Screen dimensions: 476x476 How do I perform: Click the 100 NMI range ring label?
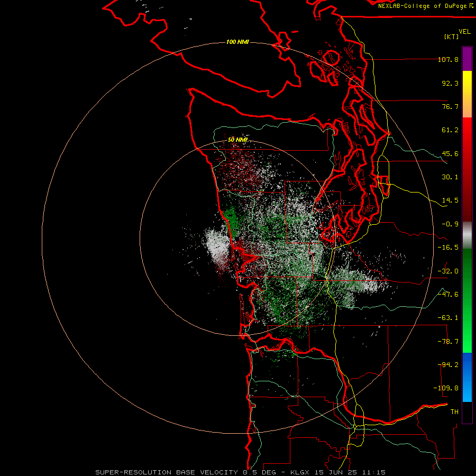coord(237,42)
